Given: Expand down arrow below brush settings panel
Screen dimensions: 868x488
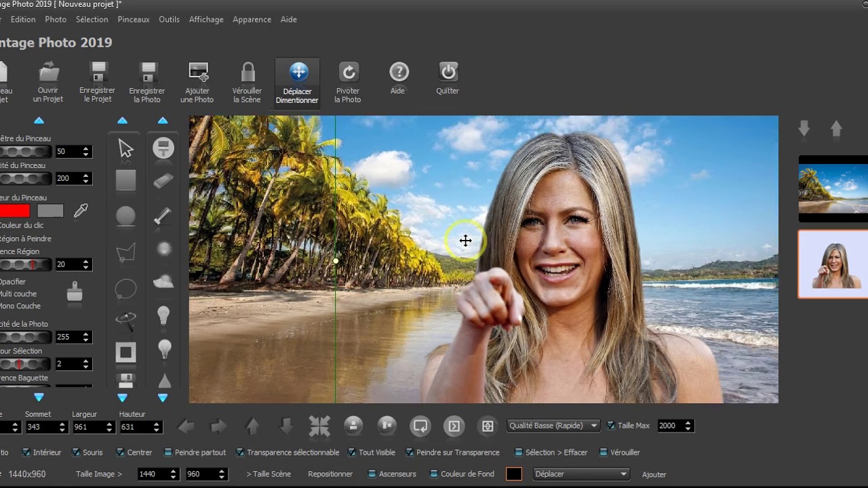Looking at the screenshot, I should tap(39, 397).
